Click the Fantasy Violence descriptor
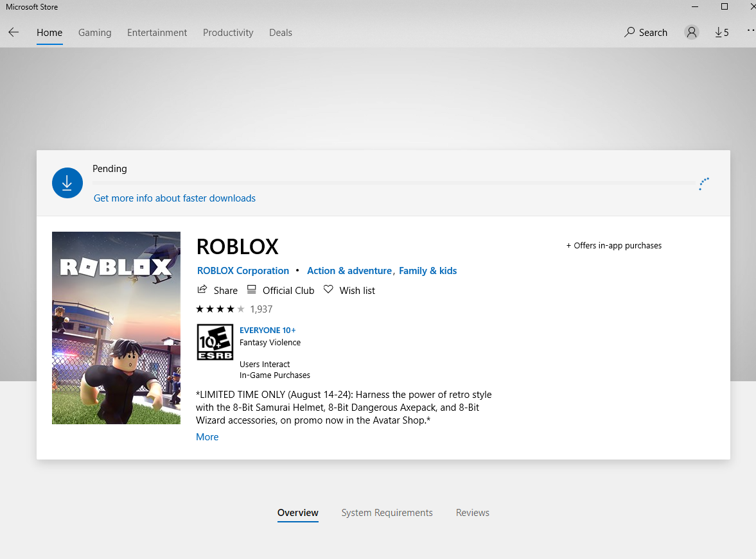756x559 pixels. (x=270, y=342)
